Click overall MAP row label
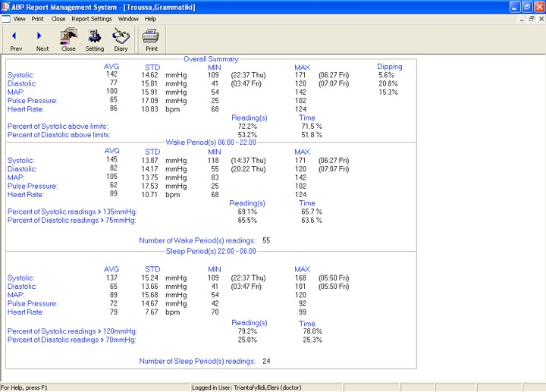The height and width of the screenshot is (392, 546). coord(16,92)
